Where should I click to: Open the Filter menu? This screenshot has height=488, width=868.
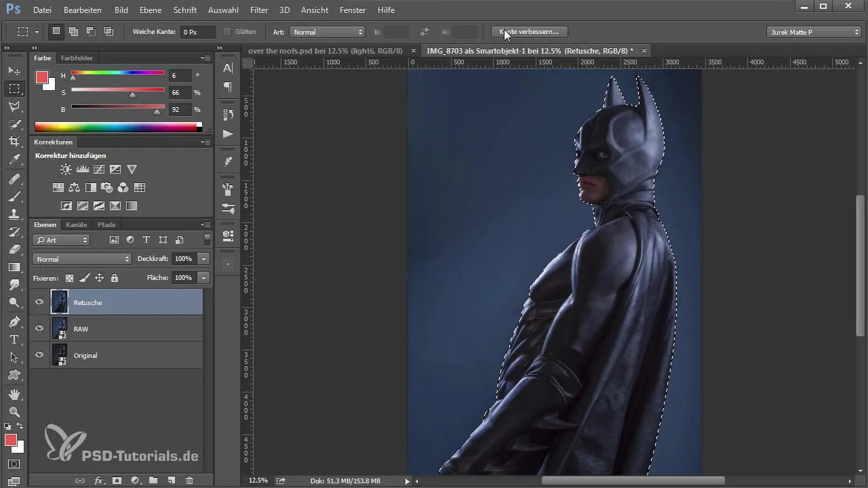tap(258, 10)
